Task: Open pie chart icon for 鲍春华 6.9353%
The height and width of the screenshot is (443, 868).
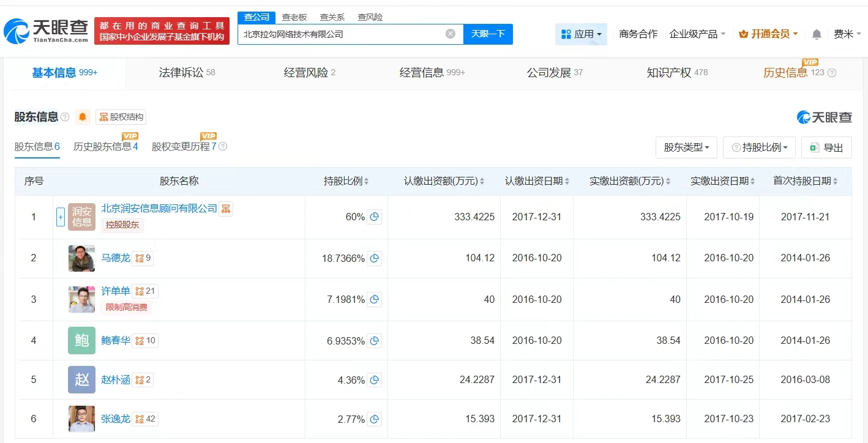Action: point(375,340)
